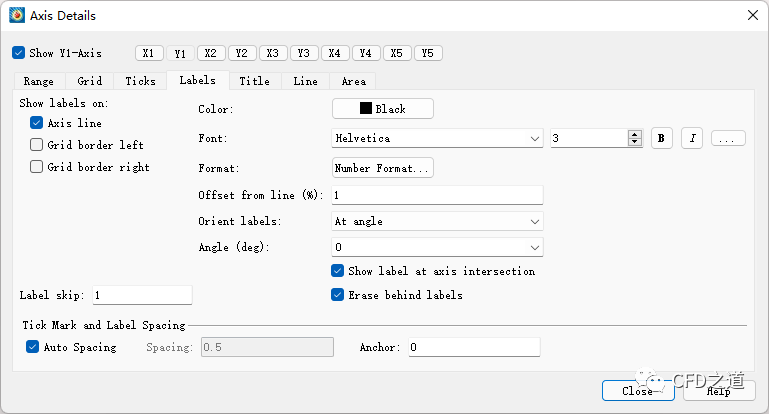769x414 pixels.
Task: Open the Range tab
Action: click(x=39, y=81)
